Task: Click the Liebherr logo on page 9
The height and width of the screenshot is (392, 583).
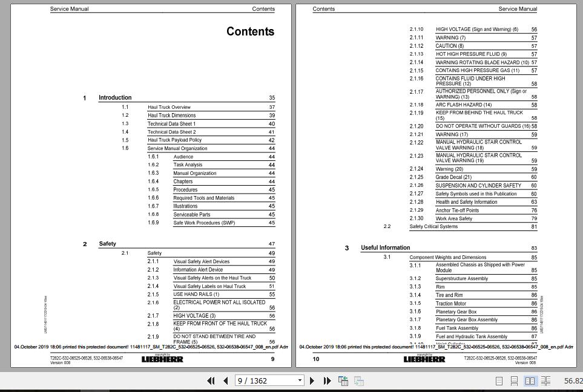Action: coord(162,359)
